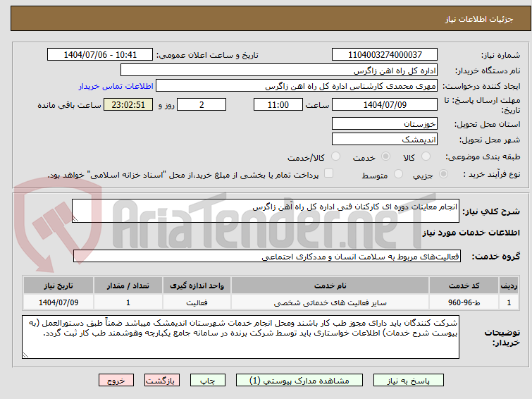
Task: Click the شرح کلی نیاز text area
Action: 266,211
